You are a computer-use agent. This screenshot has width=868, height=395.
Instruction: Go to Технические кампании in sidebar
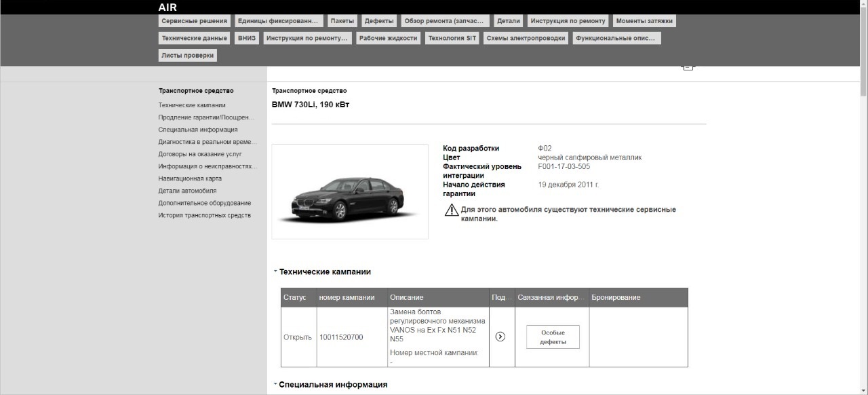point(192,105)
